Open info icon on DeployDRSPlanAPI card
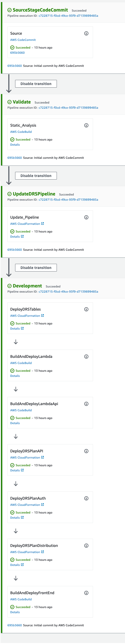This screenshot has width=125, height=644. coord(86,451)
